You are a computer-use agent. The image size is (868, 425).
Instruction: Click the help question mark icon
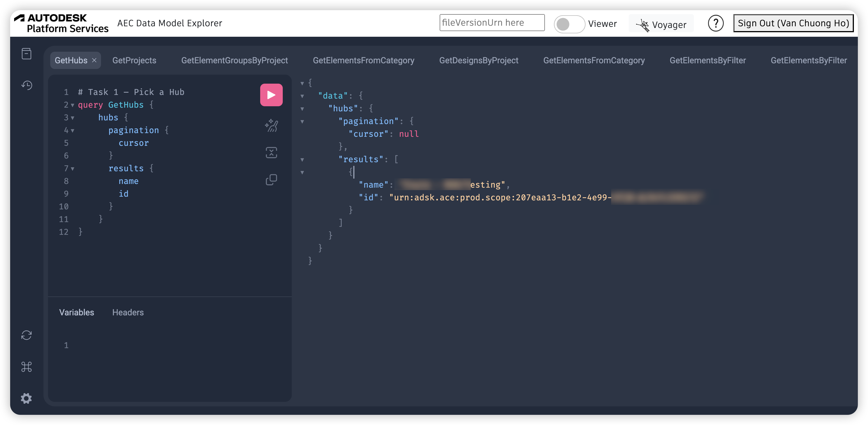point(715,23)
